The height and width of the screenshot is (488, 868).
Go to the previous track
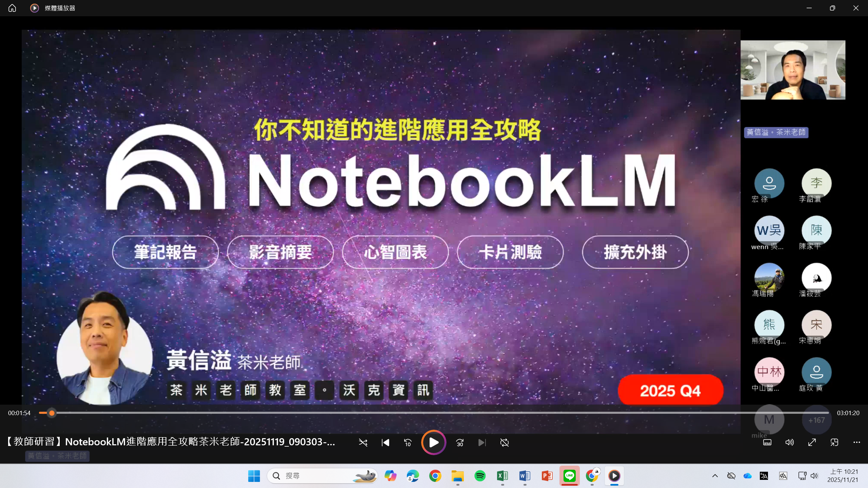pyautogui.click(x=386, y=443)
